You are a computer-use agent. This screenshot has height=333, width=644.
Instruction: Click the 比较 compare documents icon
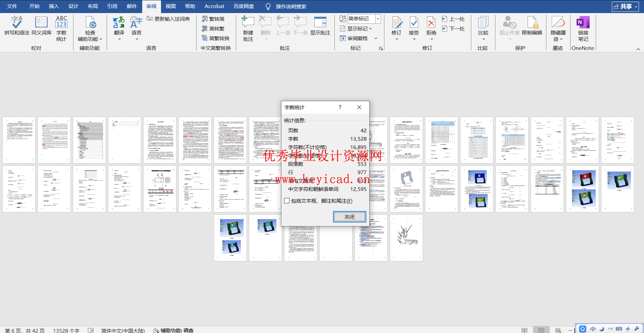pyautogui.click(x=483, y=22)
